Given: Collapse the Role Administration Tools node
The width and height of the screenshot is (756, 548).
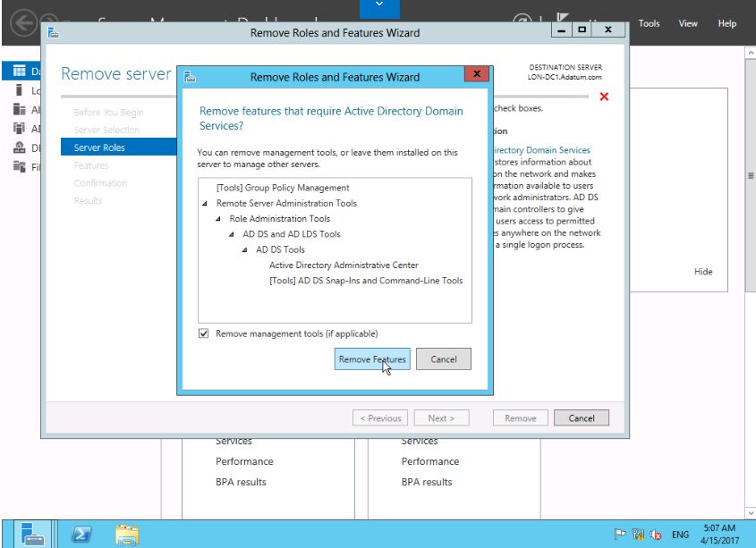Looking at the screenshot, I should tap(219, 219).
